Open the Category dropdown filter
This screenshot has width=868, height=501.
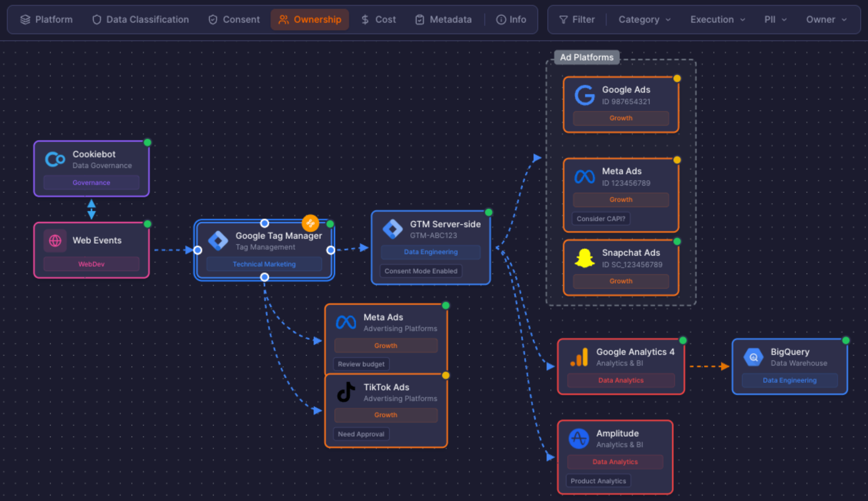click(644, 20)
